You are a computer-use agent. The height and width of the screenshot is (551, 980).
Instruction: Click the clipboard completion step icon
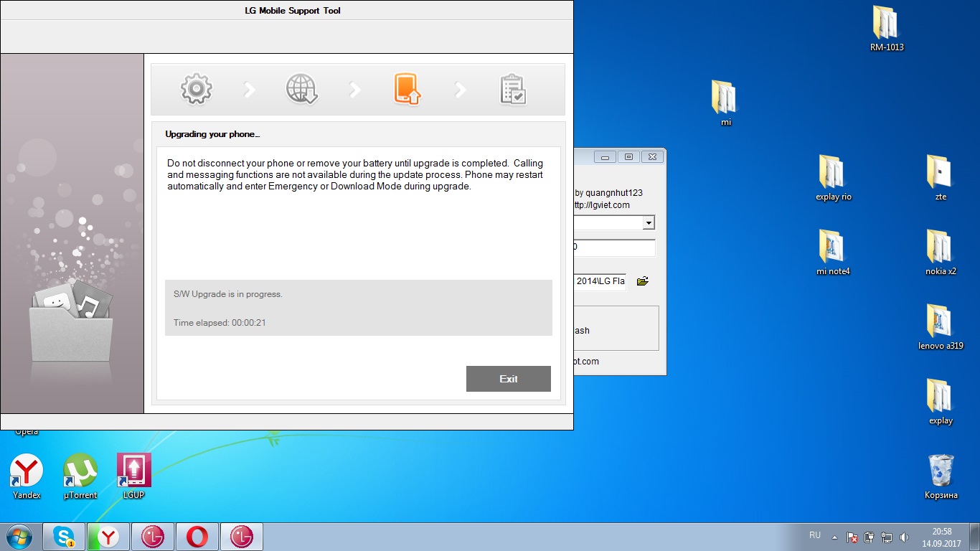pos(513,90)
